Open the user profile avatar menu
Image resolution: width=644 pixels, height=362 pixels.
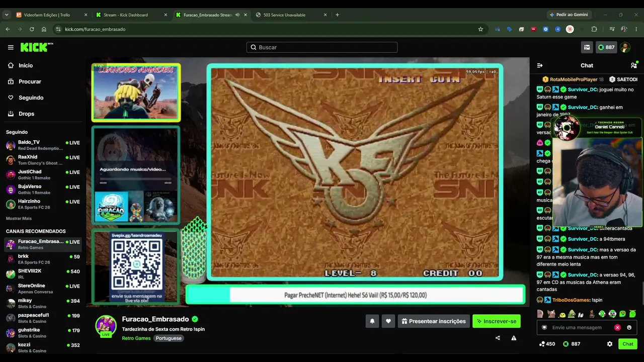pos(625,47)
